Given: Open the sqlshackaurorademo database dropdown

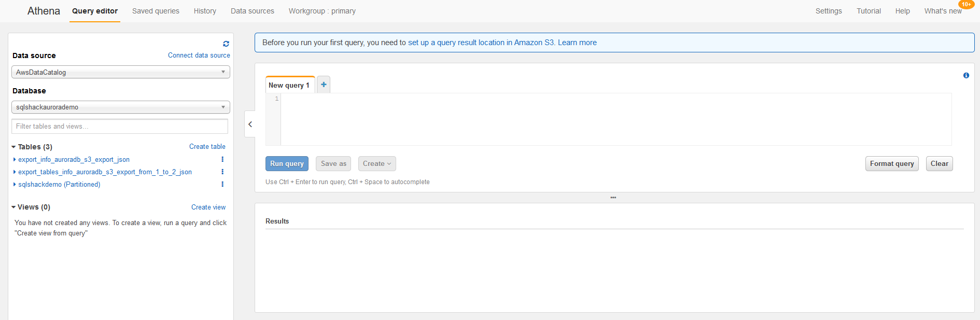Looking at the screenshot, I should click(121, 107).
